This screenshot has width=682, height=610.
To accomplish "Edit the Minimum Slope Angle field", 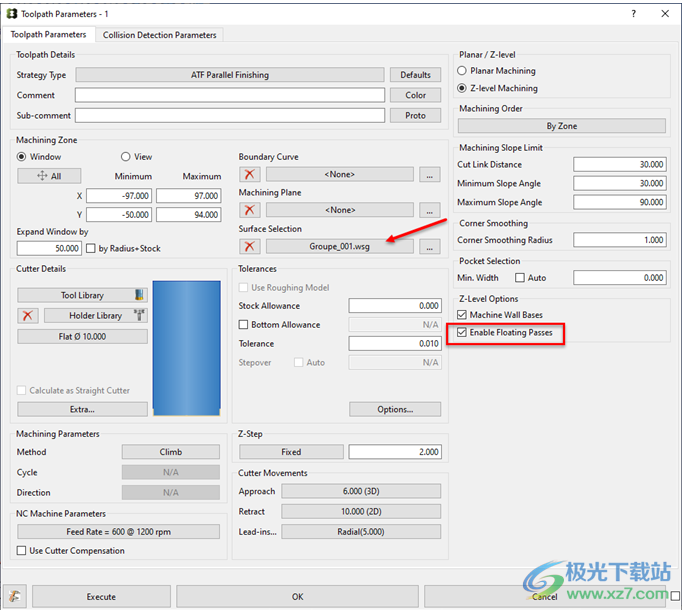I will tap(620, 184).
